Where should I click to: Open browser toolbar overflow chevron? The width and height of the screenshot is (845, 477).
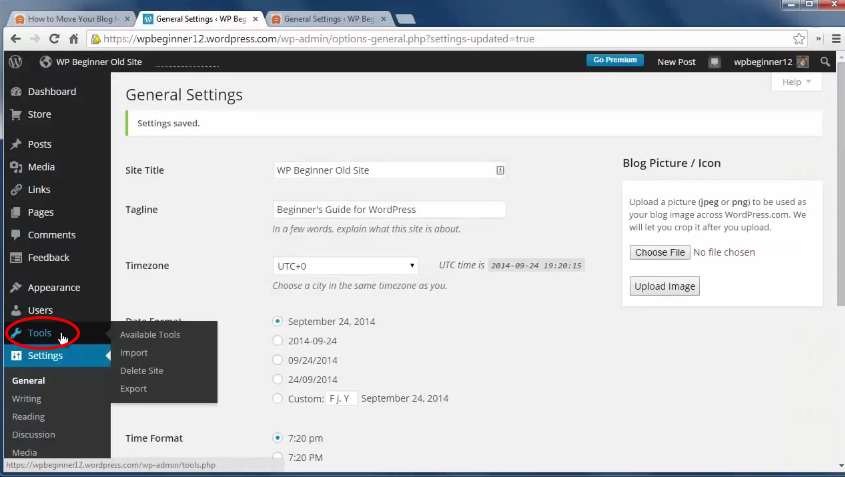[818, 39]
